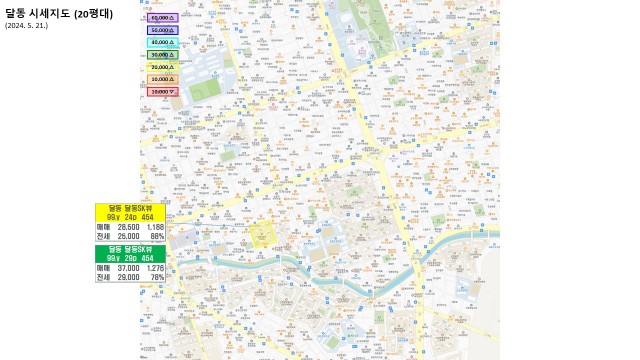Click the purple 60,000 legend box

point(162,18)
